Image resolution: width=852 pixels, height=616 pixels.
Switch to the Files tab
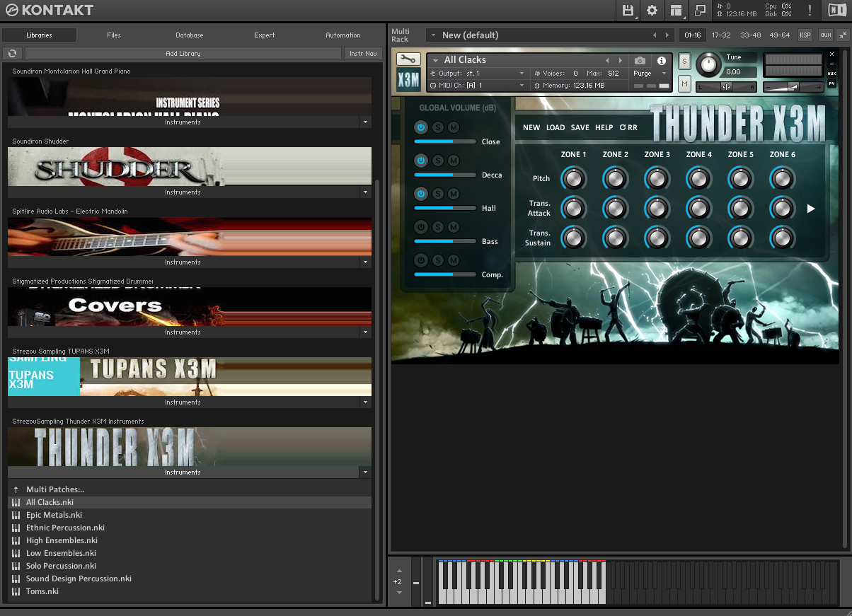coord(114,35)
